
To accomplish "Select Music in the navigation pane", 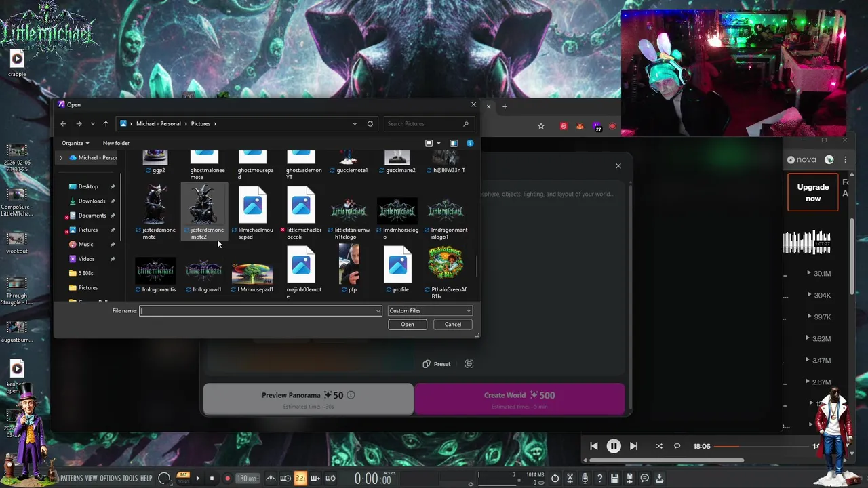I will [x=85, y=244].
